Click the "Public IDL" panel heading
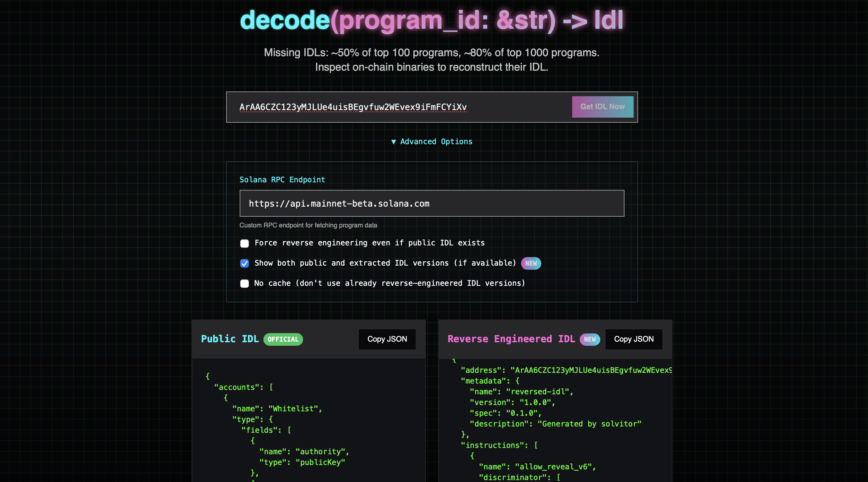Image resolution: width=868 pixels, height=482 pixels. click(230, 339)
